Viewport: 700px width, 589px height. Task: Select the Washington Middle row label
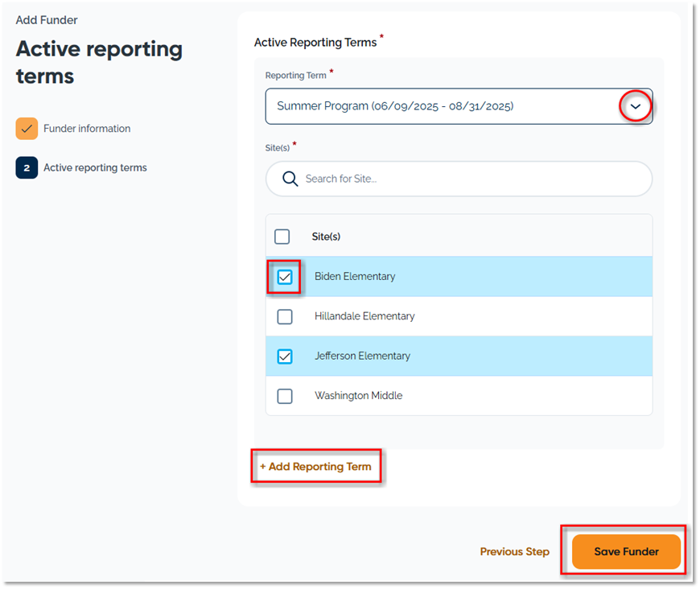(x=358, y=396)
